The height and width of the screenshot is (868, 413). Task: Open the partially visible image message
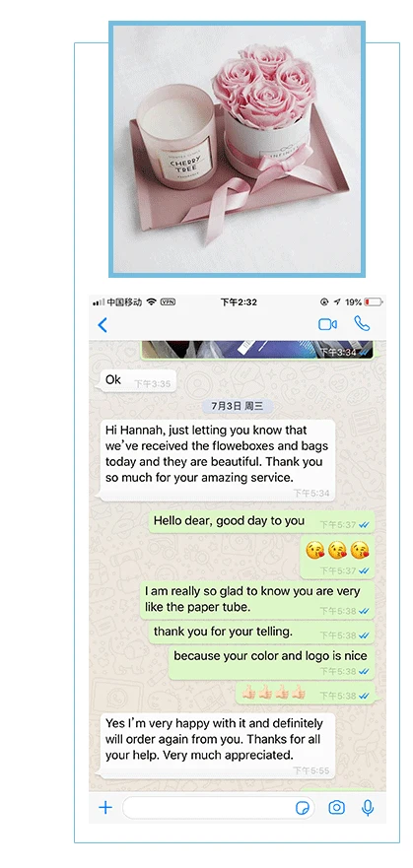pyautogui.click(x=257, y=350)
